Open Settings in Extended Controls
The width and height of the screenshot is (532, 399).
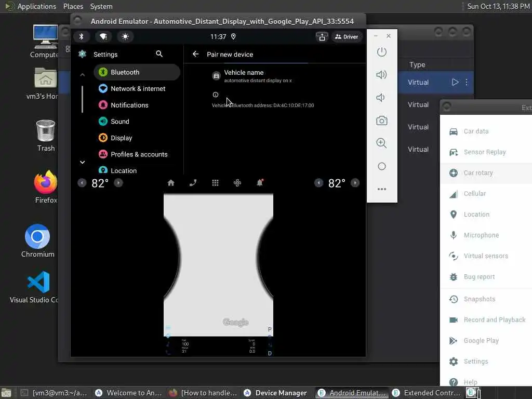486,362
